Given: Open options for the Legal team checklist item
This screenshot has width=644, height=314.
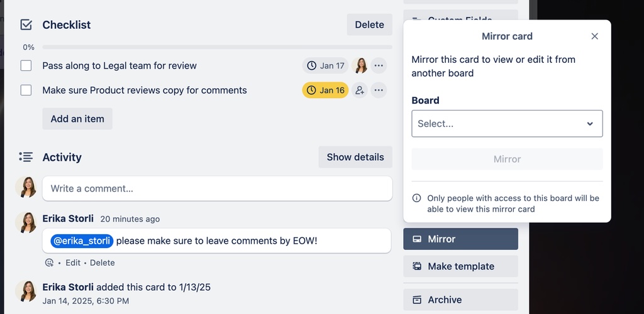Looking at the screenshot, I should tap(379, 66).
